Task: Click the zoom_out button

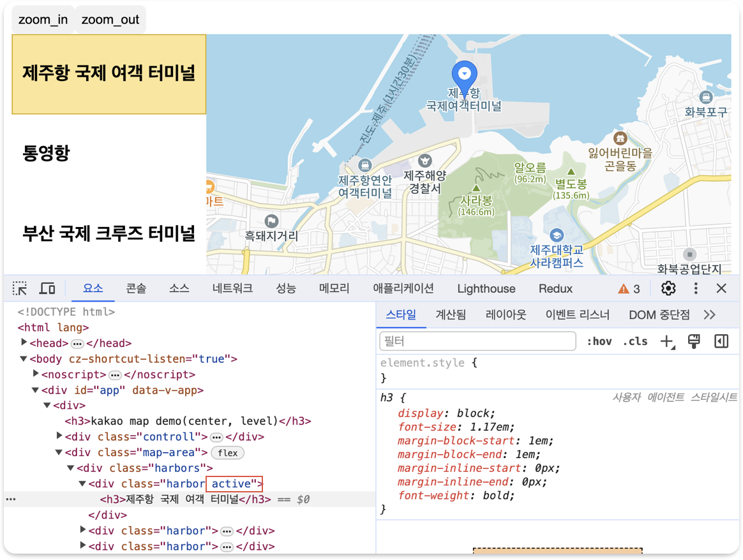Action: (110, 19)
